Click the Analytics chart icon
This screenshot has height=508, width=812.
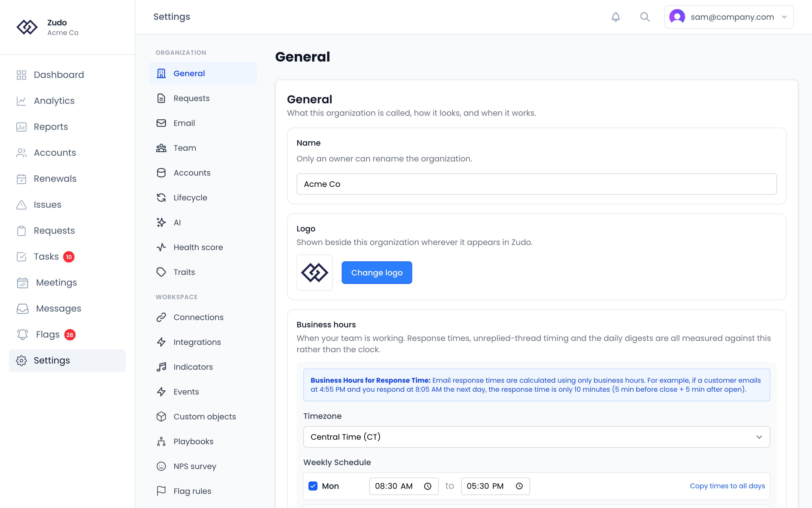[x=21, y=101]
